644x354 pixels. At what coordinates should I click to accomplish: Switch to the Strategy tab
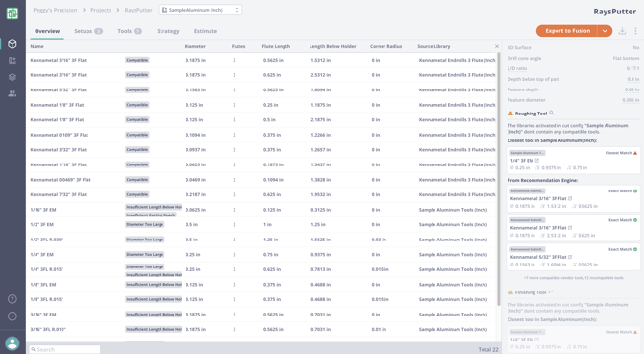(x=168, y=31)
